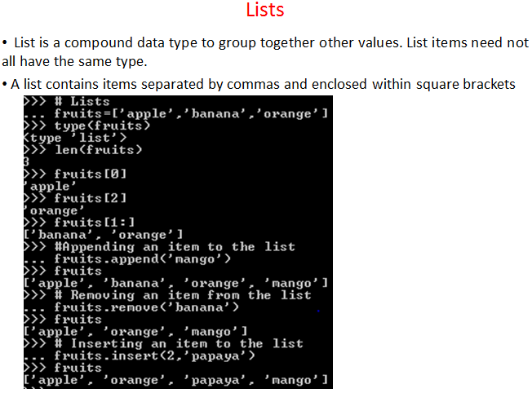Screen dimensions: 532x393
Task: Click the fruits.append('mango') line
Action: click(x=127, y=258)
